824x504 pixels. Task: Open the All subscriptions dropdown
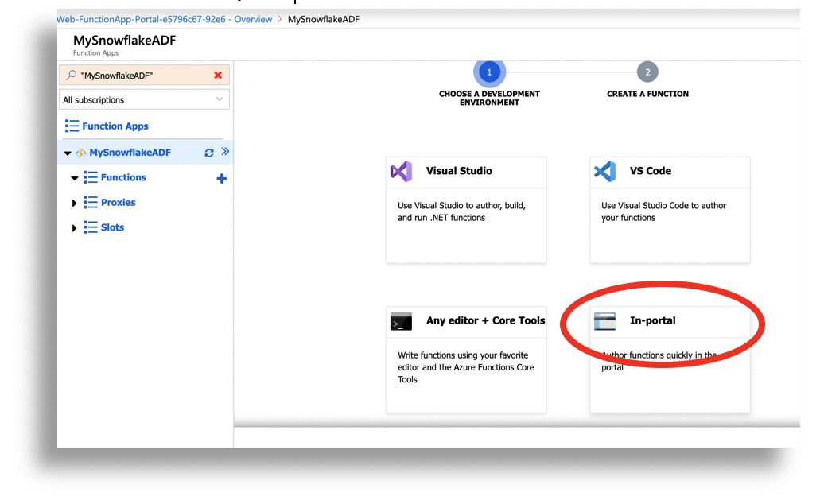(144, 99)
